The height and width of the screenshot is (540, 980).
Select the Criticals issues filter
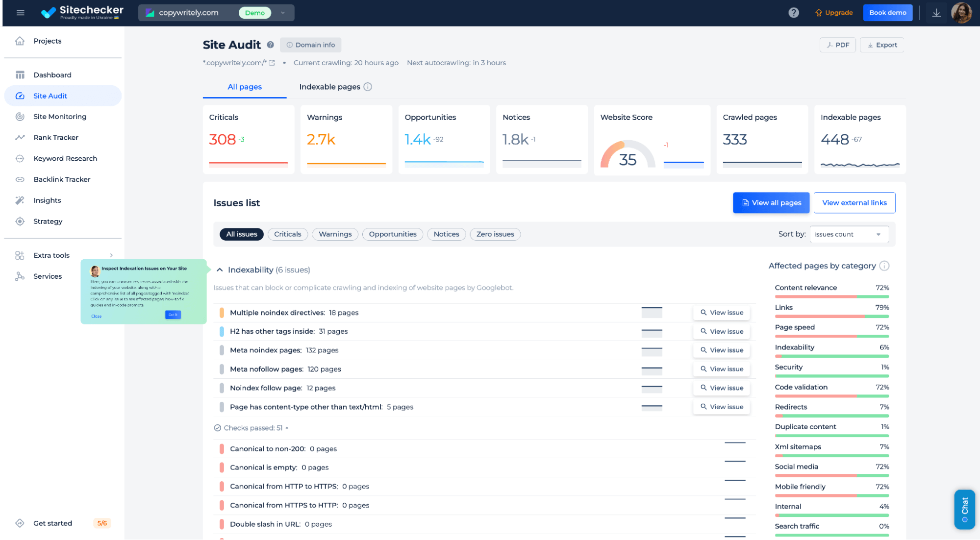[x=287, y=234]
